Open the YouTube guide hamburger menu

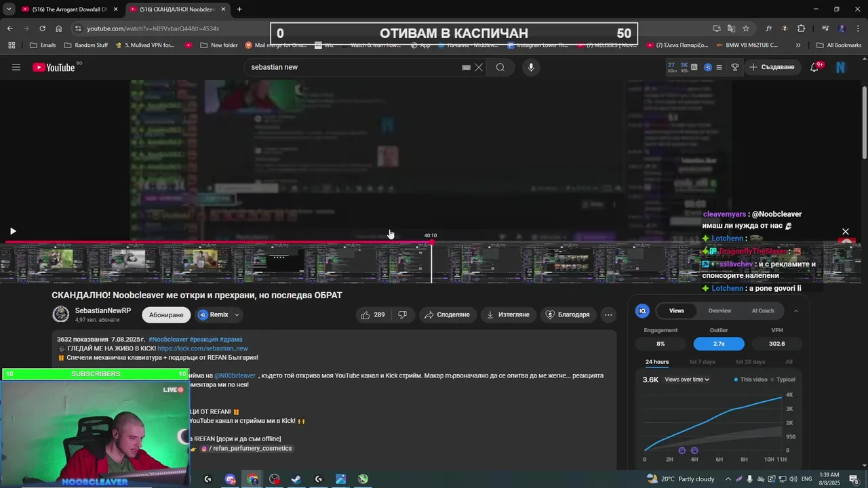(16, 67)
